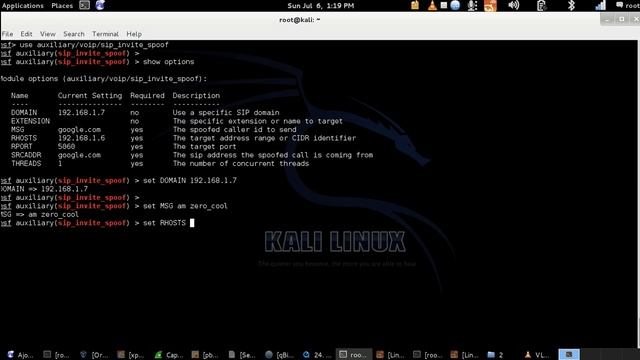Viewport: 640px width, 360px height.
Task: Click the small white square tray icon
Action: (x=444, y=5)
